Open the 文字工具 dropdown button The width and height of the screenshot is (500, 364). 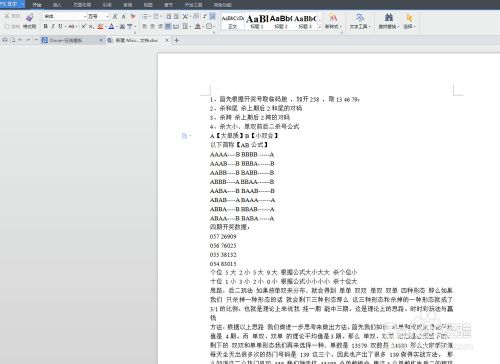tap(360, 22)
